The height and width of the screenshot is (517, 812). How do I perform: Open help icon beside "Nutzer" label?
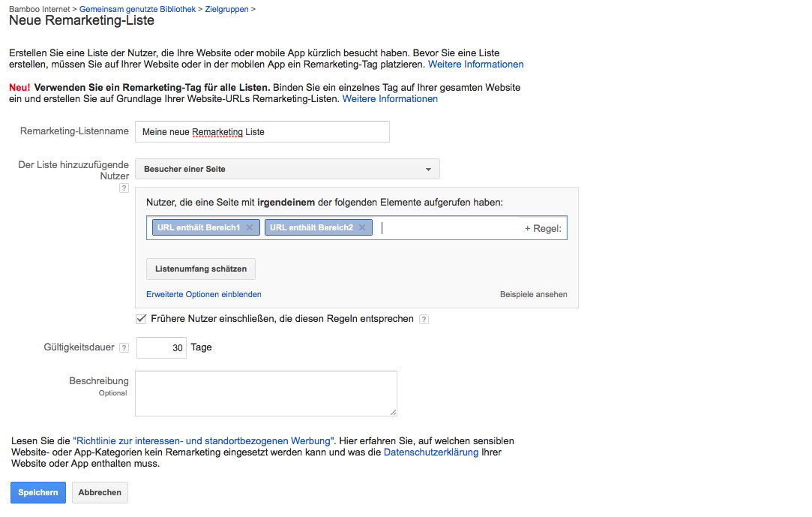(124, 188)
